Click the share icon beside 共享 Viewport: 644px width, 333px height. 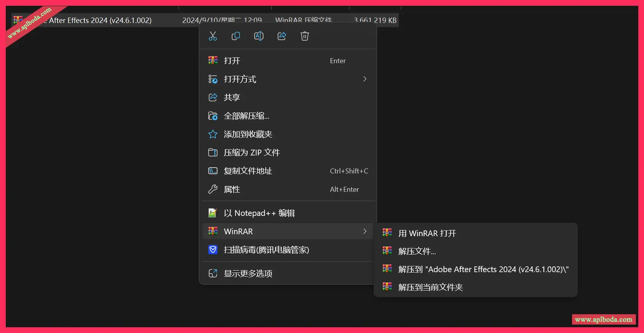[213, 97]
